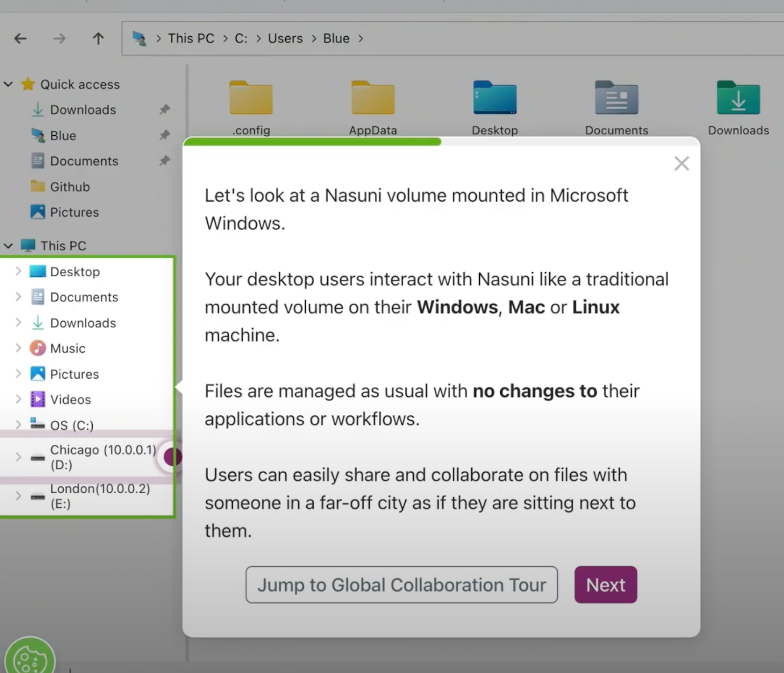The image size is (784, 673).
Task: Open Downloads in Quick access
Action: point(83,110)
